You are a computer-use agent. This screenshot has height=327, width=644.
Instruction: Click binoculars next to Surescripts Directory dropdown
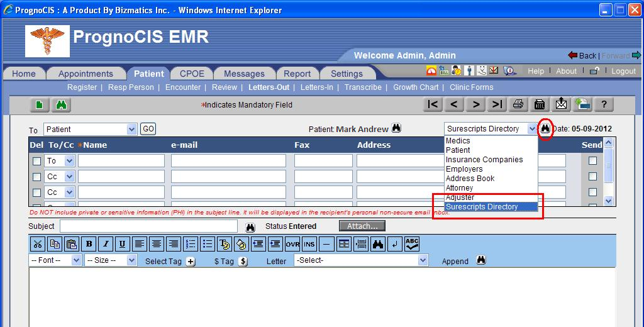[545, 128]
